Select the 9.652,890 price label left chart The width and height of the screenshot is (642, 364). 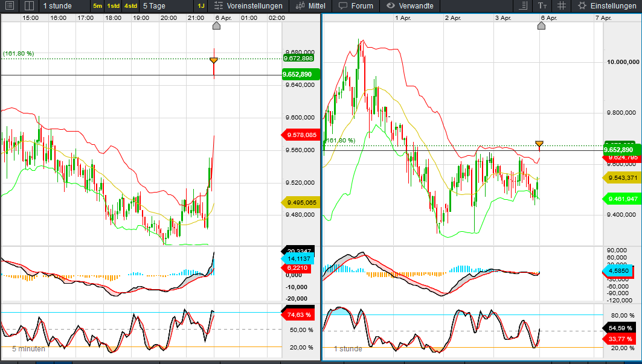point(301,74)
